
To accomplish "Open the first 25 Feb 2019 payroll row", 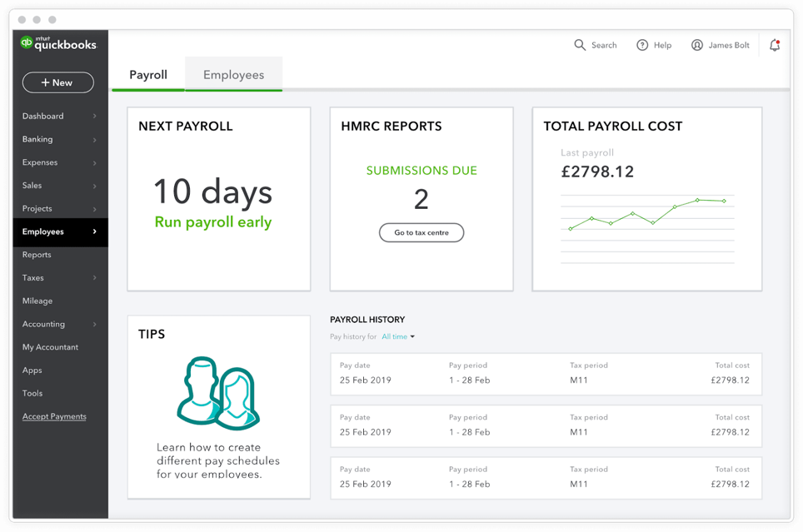I will (x=546, y=374).
